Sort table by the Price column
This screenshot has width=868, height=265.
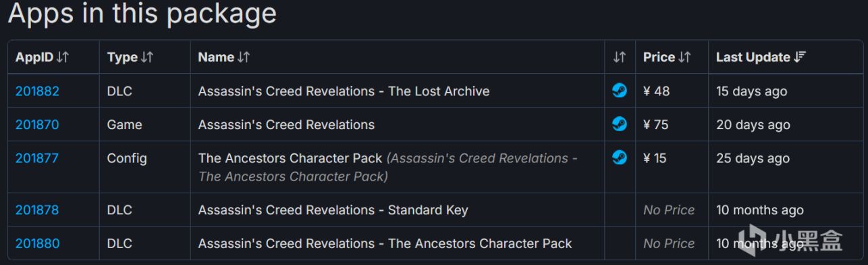point(667,57)
